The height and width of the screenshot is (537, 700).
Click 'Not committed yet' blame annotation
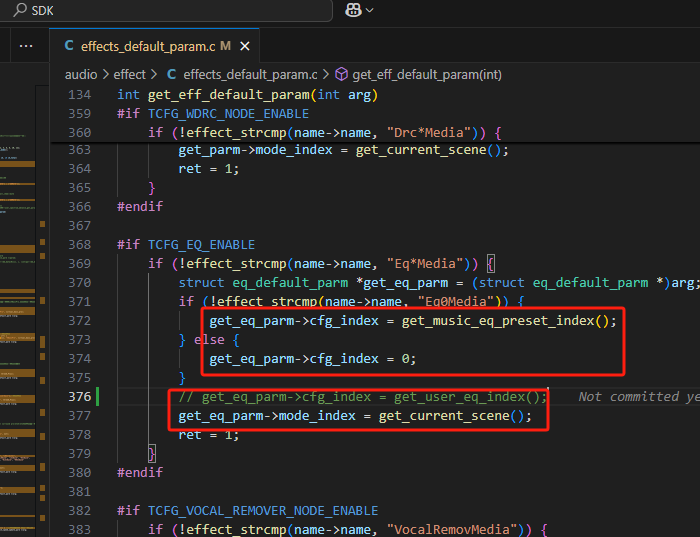[639, 397]
